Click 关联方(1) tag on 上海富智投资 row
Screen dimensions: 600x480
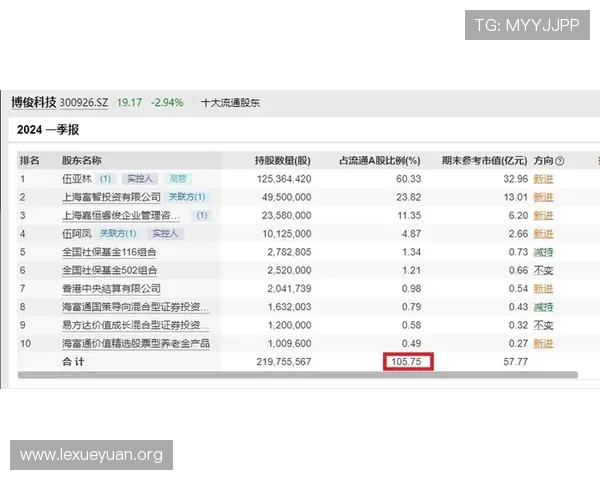tap(187, 197)
